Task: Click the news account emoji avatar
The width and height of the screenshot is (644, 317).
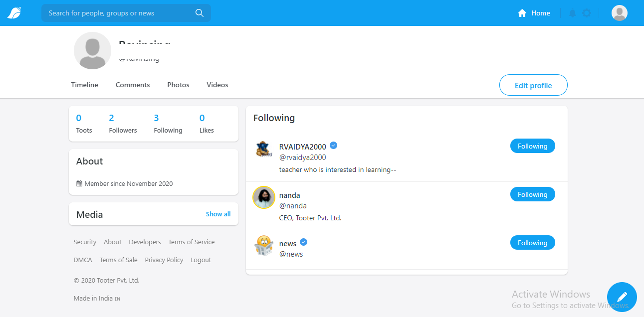Action: coord(264,246)
